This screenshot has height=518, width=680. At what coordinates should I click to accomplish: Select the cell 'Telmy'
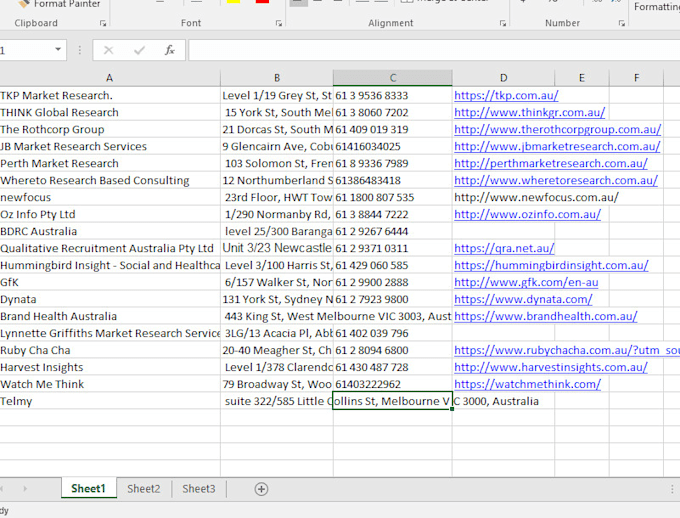click(110, 401)
